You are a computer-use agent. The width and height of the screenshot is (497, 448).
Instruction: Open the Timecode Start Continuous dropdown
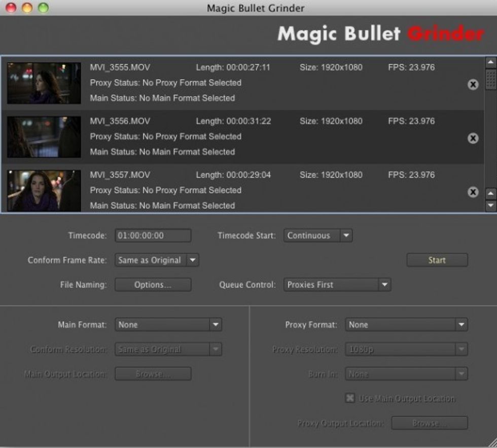[318, 235]
